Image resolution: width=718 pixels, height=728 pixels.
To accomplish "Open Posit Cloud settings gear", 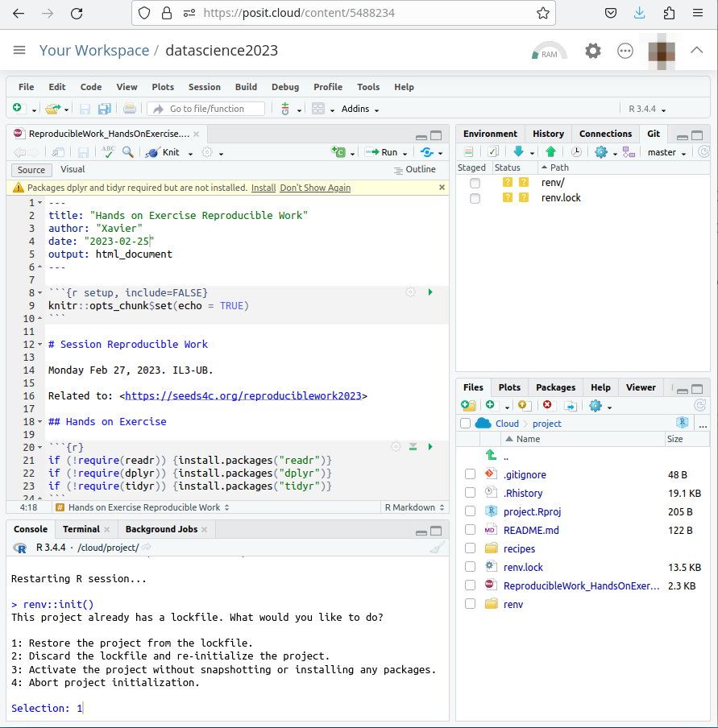I will [x=593, y=51].
